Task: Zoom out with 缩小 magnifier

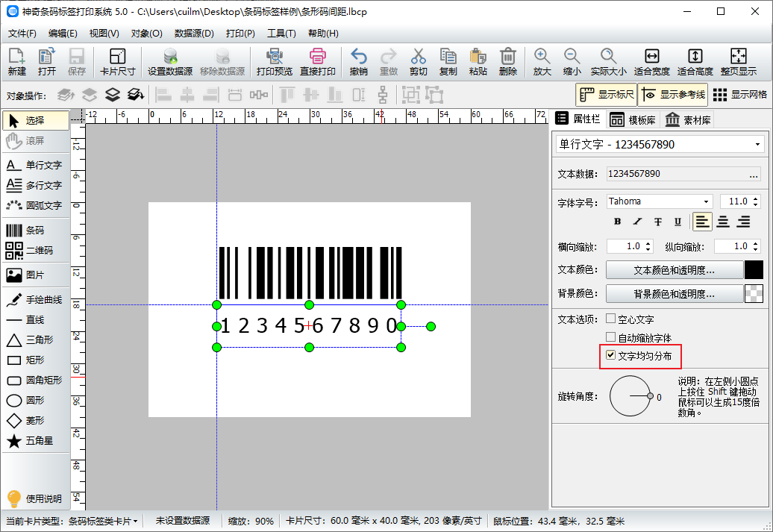Action: (x=572, y=62)
